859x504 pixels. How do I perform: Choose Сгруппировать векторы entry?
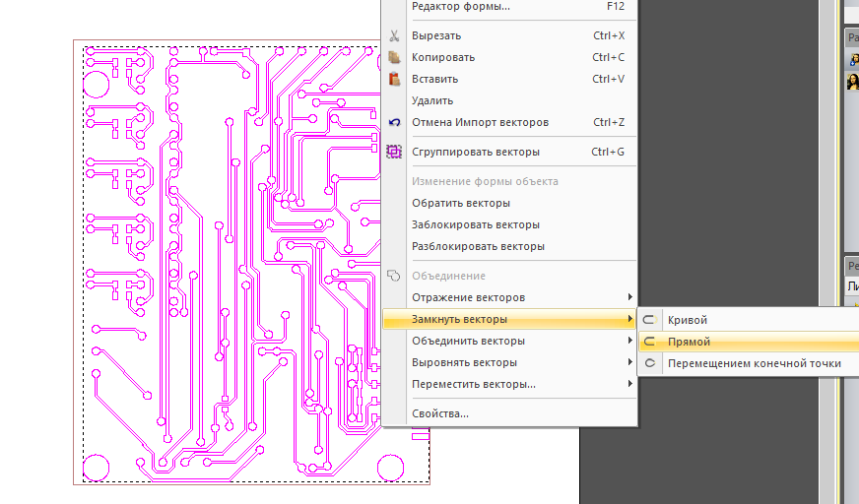point(509,153)
